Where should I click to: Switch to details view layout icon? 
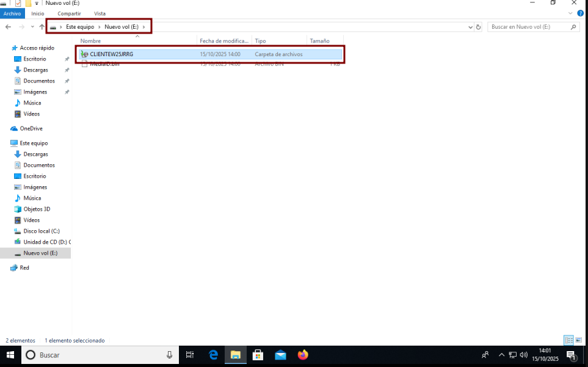tap(569, 340)
